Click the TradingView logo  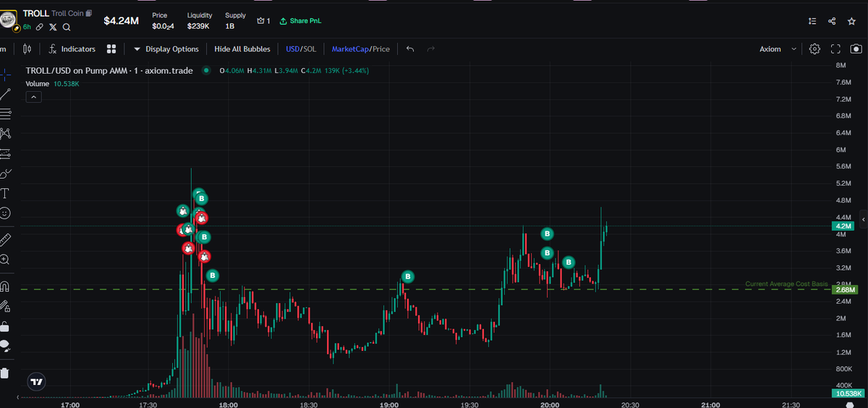[x=36, y=381]
